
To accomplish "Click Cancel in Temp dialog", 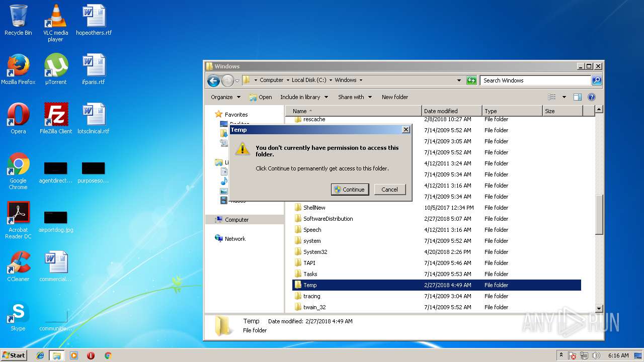I will point(389,190).
